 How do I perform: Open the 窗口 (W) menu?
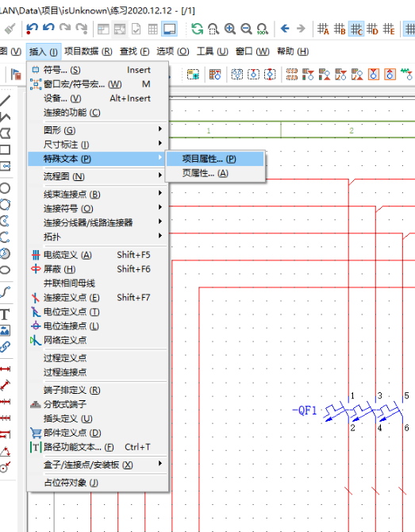pyautogui.click(x=252, y=52)
